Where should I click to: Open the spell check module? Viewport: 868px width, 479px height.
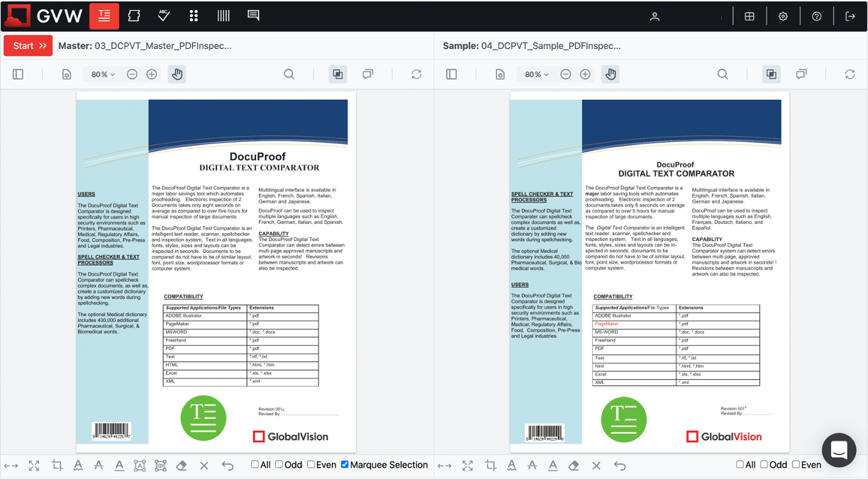pos(164,16)
